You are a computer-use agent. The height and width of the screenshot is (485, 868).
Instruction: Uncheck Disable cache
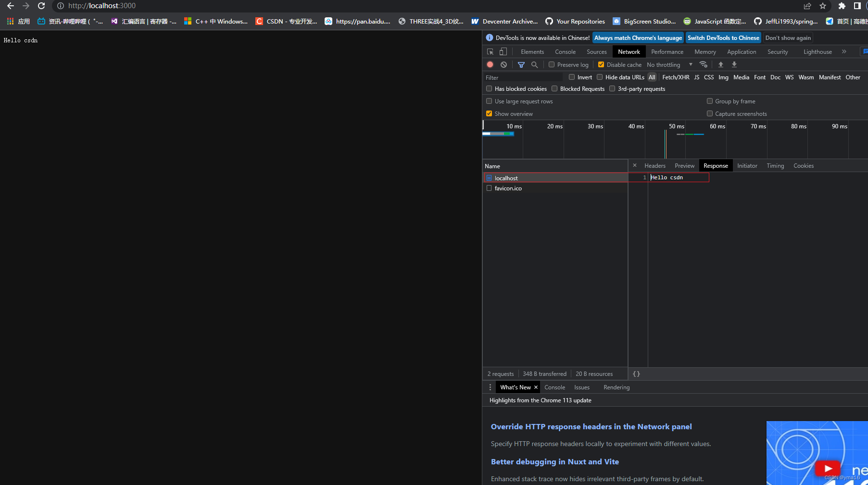pos(601,64)
